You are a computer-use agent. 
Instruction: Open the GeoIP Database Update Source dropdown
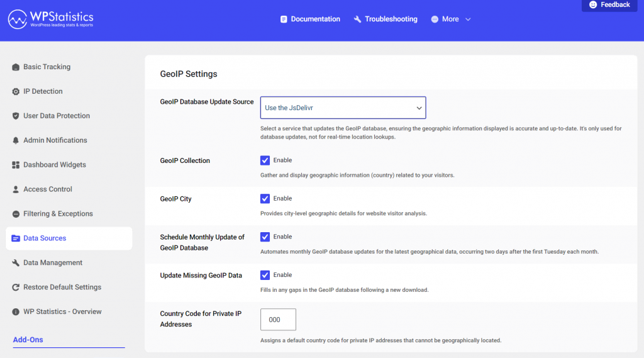(x=343, y=108)
